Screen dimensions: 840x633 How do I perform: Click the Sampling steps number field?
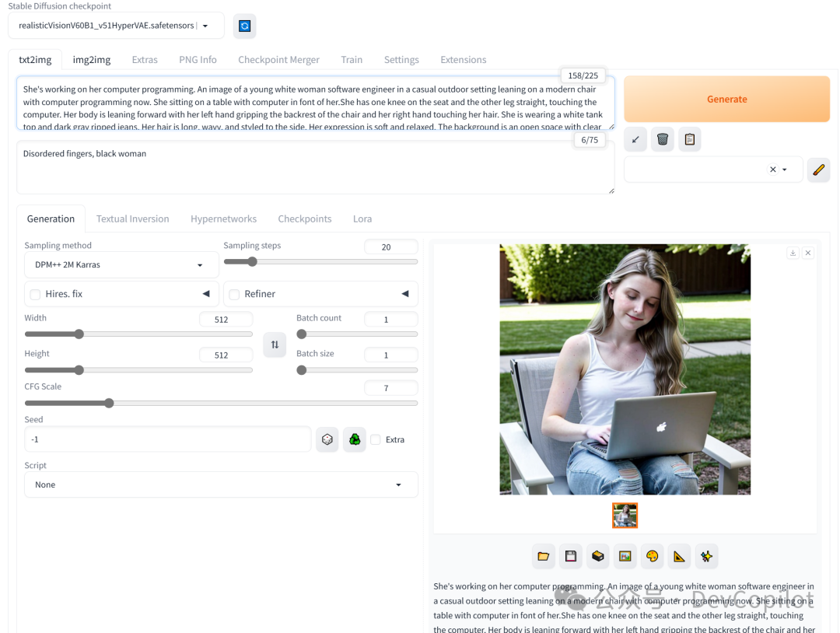(391, 247)
